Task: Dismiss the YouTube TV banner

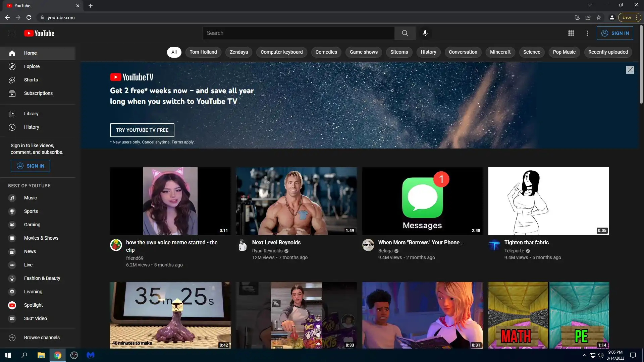Action: 630,70
